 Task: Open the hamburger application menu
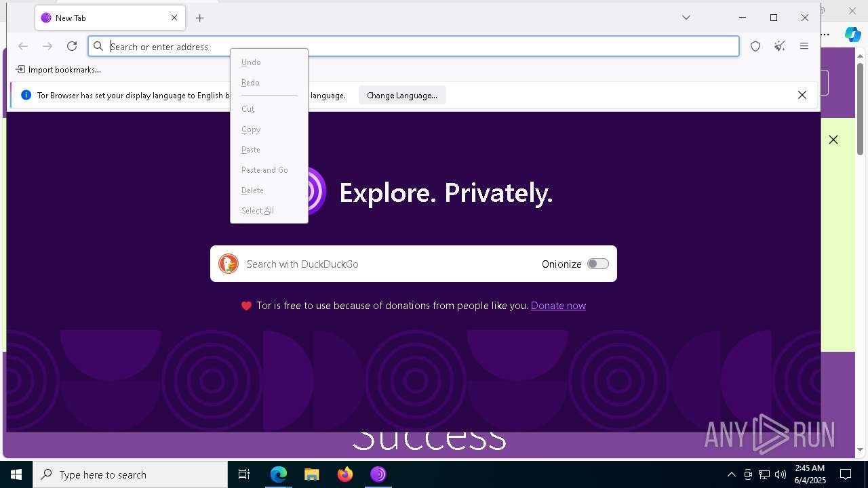coord(804,46)
